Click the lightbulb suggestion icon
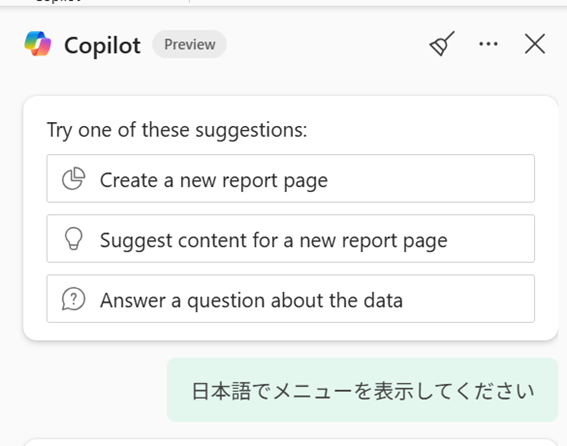Viewport: 567px width, 446px height. (x=73, y=239)
